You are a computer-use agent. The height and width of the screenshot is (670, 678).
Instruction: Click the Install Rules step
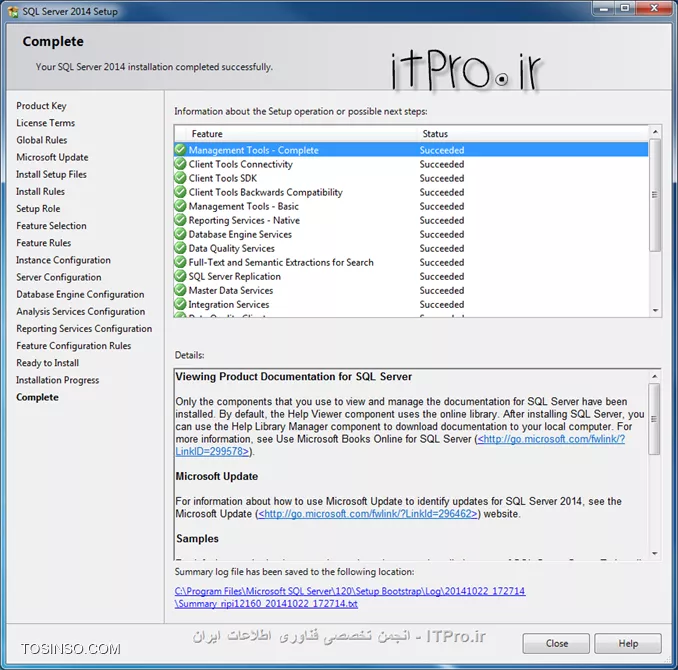(40, 191)
